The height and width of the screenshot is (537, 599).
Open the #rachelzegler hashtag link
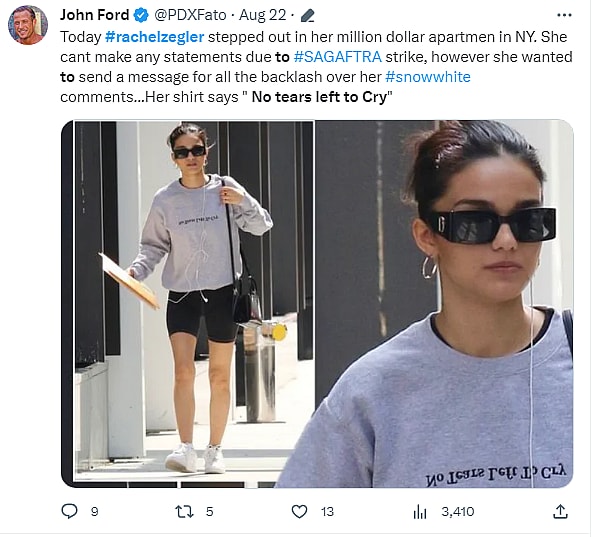pyautogui.click(x=154, y=37)
